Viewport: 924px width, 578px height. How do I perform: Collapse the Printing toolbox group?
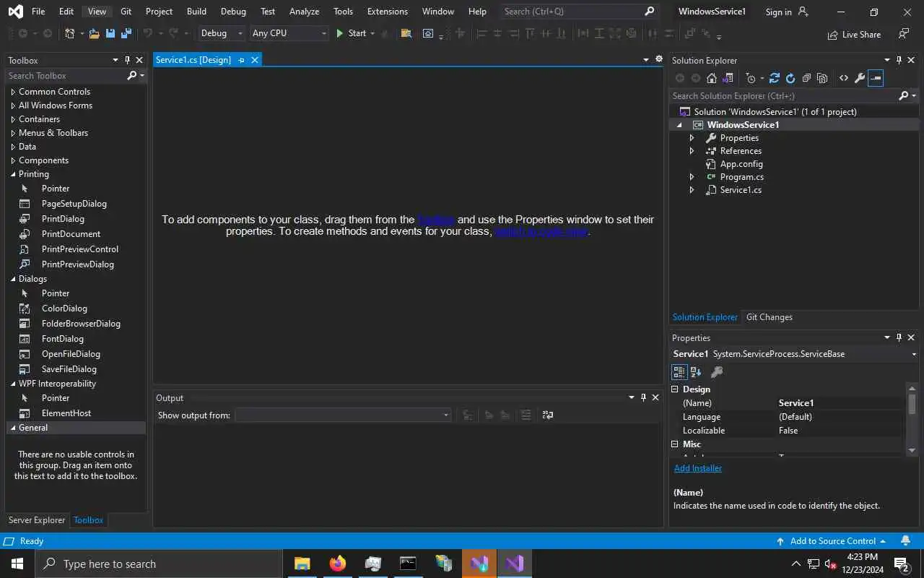(13, 174)
